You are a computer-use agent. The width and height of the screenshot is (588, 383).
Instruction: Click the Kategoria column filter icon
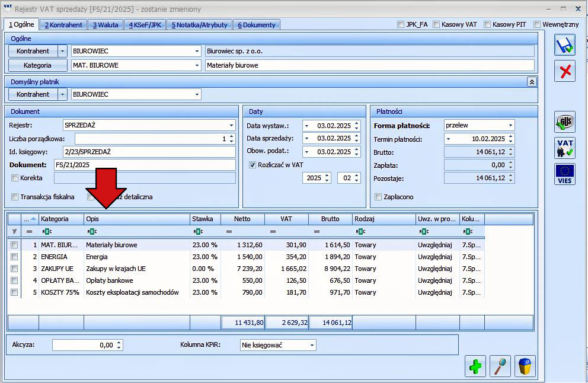click(47, 231)
